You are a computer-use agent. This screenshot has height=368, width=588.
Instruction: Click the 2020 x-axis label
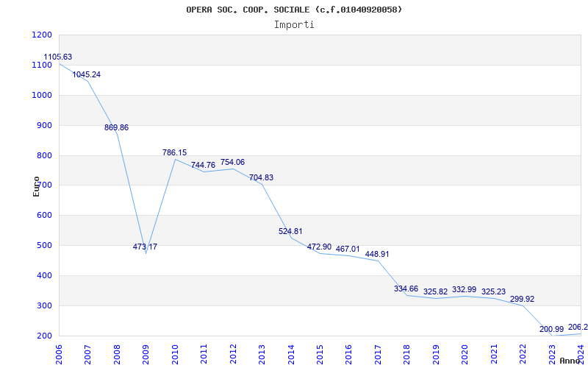[x=465, y=353]
